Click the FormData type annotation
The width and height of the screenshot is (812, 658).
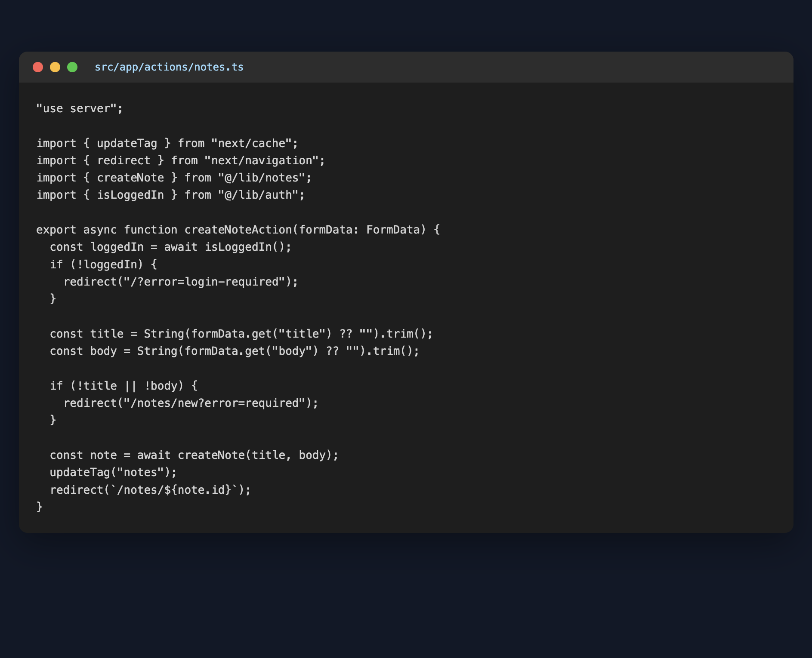tap(393, 230)
